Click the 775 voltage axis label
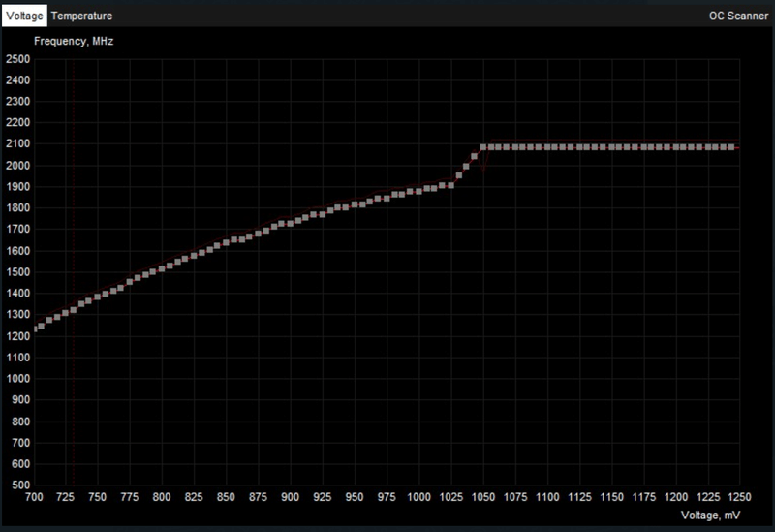 (130, 497)
